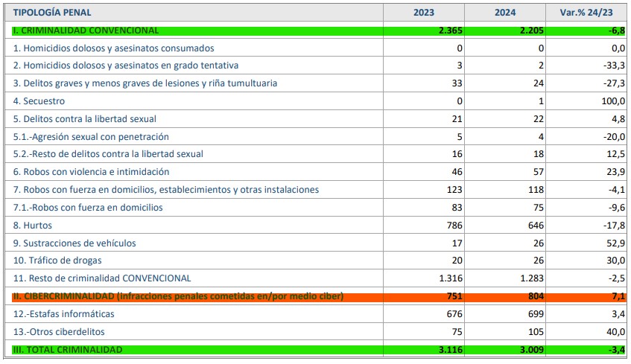Select the 'III. TOTAL CRIMINALIDAD' row label

68,349
